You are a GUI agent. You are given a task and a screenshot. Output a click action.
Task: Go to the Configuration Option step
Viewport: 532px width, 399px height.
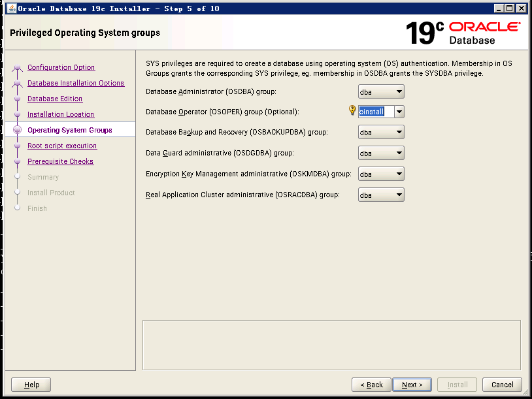61,67
